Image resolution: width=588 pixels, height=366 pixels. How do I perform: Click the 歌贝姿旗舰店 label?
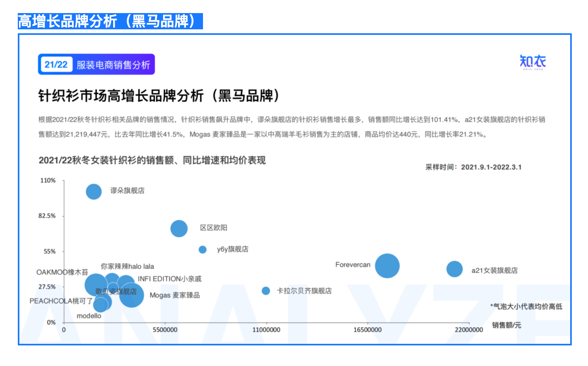pos(116,292)
